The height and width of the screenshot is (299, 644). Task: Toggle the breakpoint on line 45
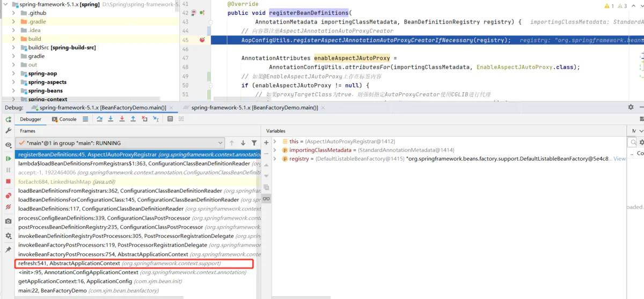pos(202,40)
